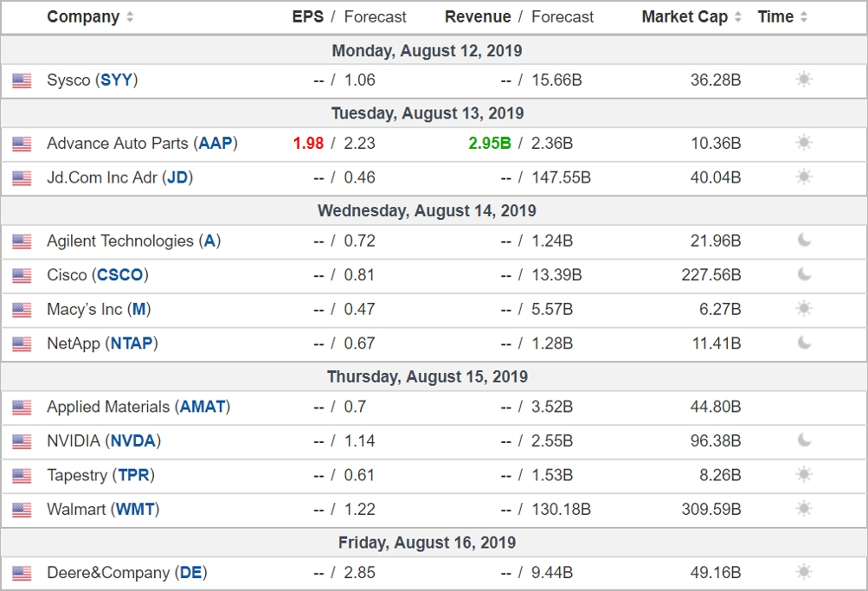Open the NVDA ticker link
The height and width of the screenshot is (591, 868).
pyautogui.click(x=133, y=441)
